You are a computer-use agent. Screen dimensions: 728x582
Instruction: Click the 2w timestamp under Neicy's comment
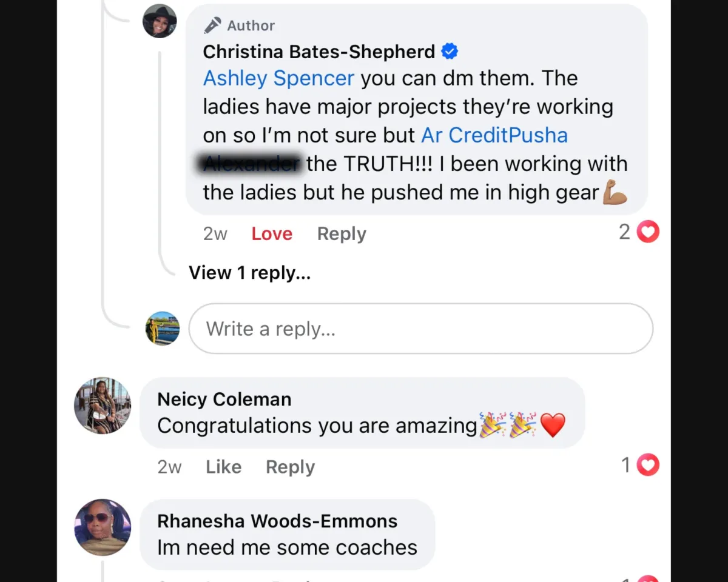[169, 467]
